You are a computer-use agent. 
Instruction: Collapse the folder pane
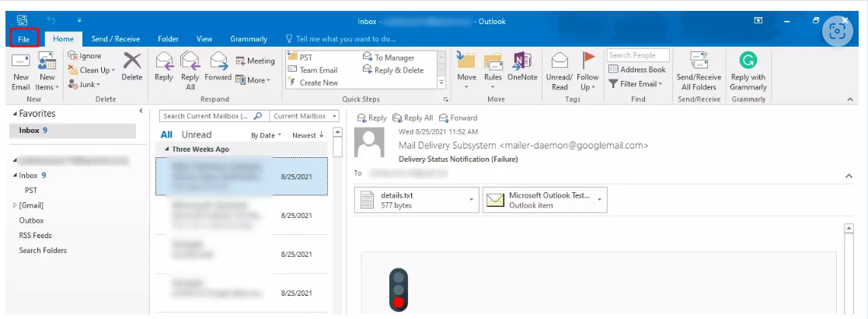coord(141,111)
